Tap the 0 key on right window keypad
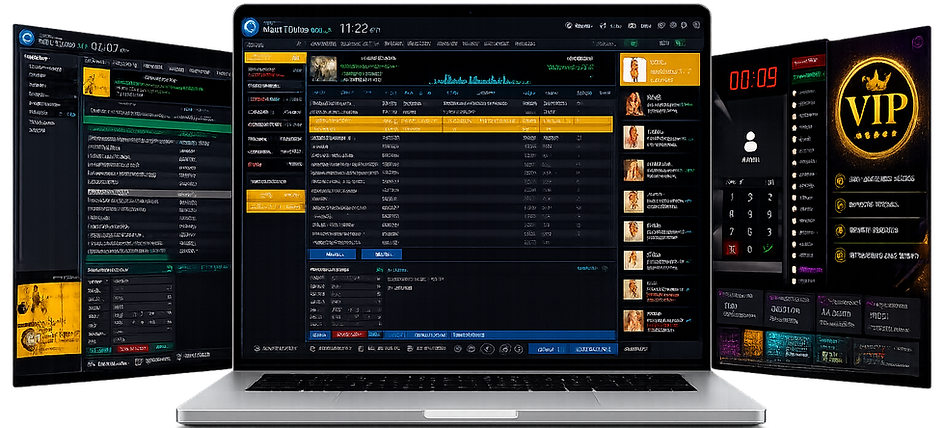944x428 pixels. click(750, 249)
